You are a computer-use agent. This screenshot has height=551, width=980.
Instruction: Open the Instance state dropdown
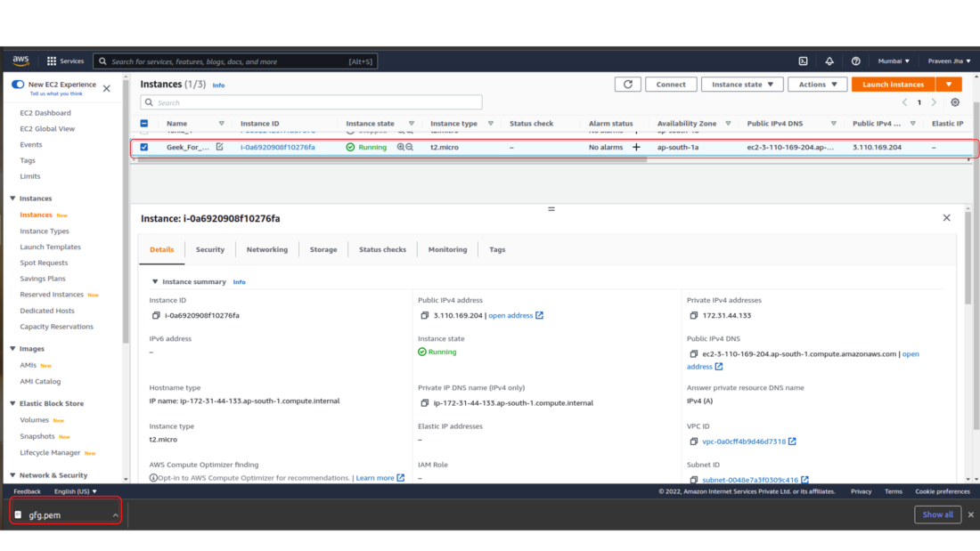pyautogui.click(x=742, y=85)
